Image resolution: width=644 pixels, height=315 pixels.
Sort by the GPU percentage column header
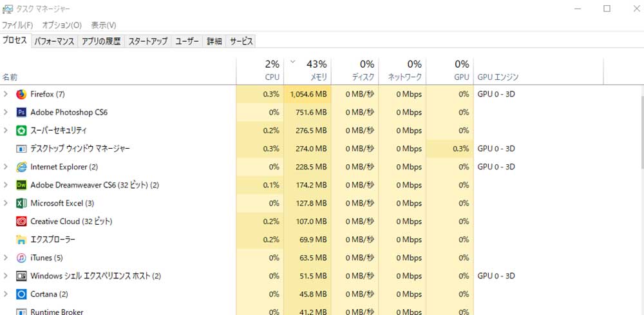[x=450, y=71]
